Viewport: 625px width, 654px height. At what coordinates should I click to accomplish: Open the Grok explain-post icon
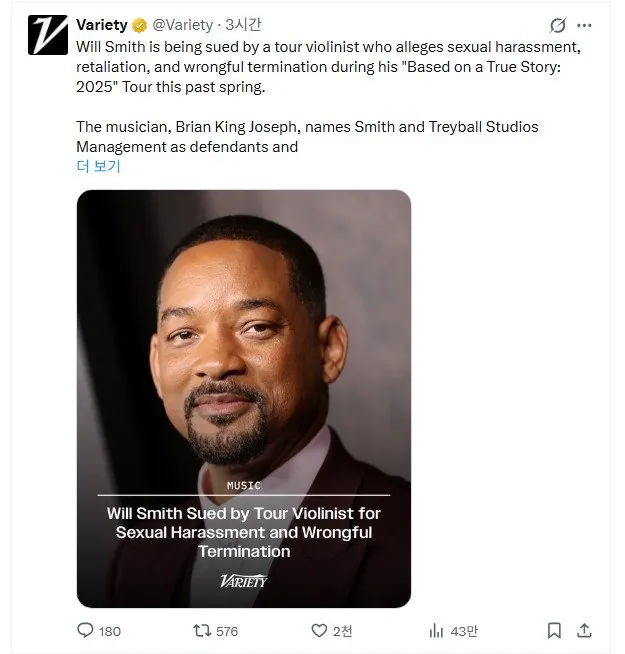click(x=558, y=25)
